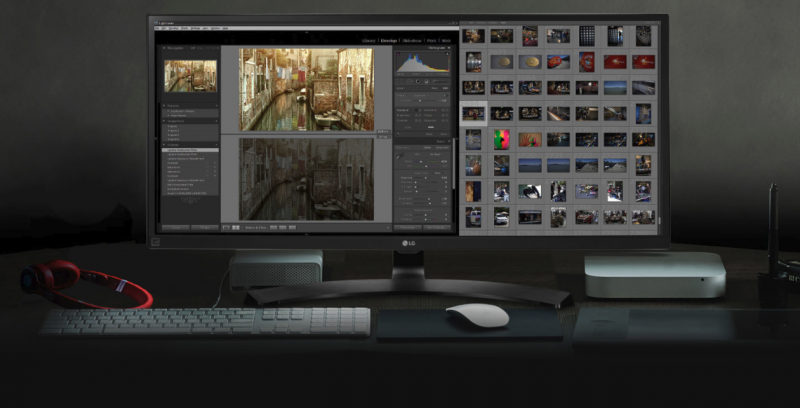Select colorful red-green thumbnail in grid window
Screen dimensions: 800x408
coord(502,139)
